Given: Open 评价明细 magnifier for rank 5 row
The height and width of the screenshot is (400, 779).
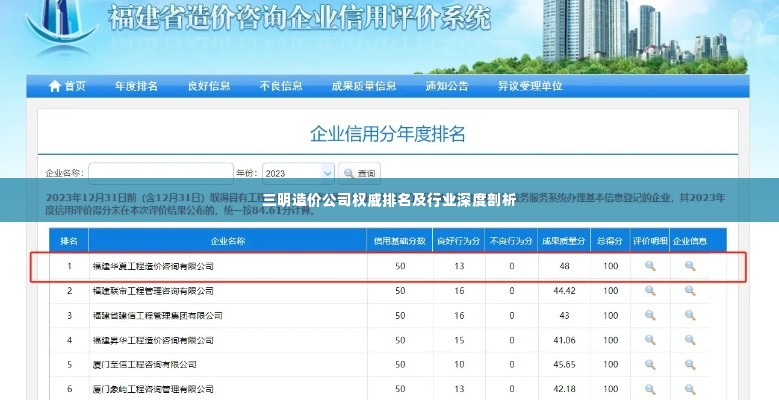Looking at the screenshot, I should tap(650, 364).
